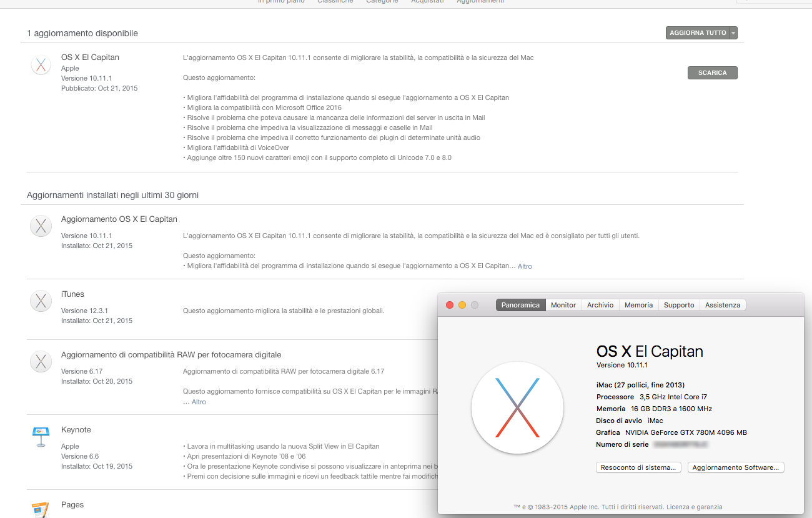Click 'Installato: Oct 19, 2015' under Keynote
This screenshot has height=518, width=812.
[x=97, y=466]
